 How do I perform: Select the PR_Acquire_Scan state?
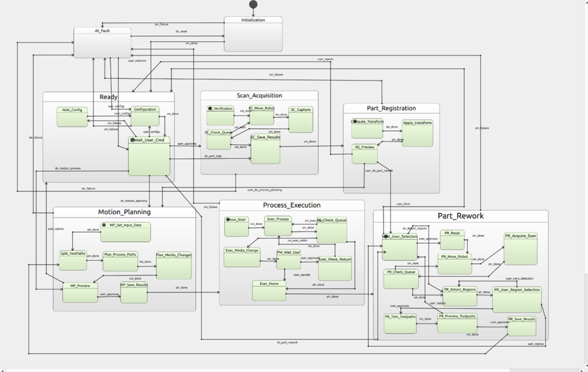tap(520, 249)
